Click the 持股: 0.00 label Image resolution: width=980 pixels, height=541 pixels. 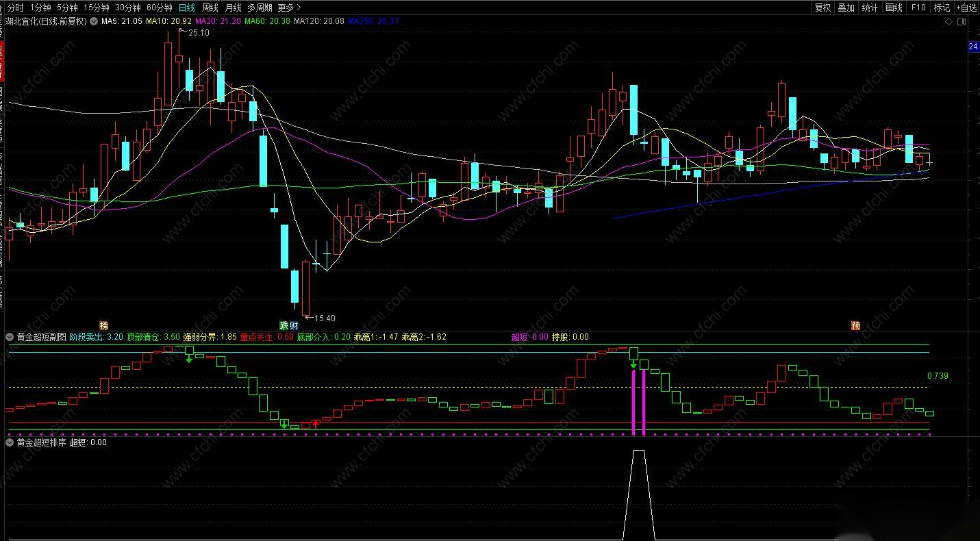(570, 337)
